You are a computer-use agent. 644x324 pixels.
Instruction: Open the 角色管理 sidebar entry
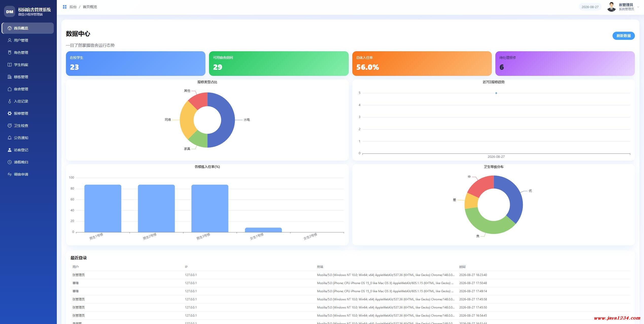[28, 53]
